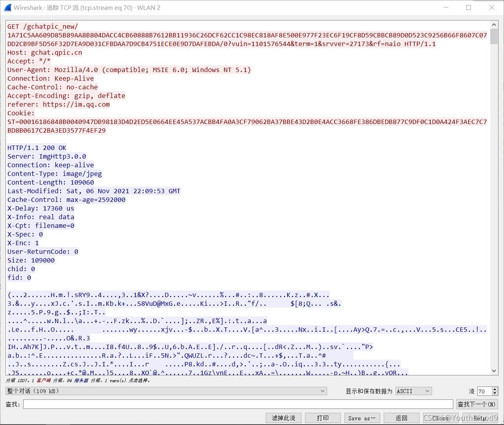The image size is (504, 425).
Task: Minimize the Wireshark stream window
Action: pyautogui.click(x=446, y=7)
